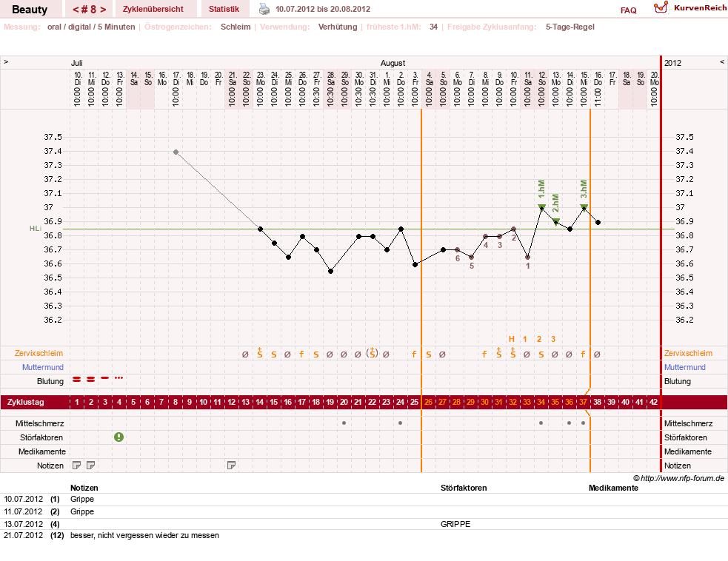Click the green Störfaktoren exclamation icon
728x561 pixels.
point(118,437)
